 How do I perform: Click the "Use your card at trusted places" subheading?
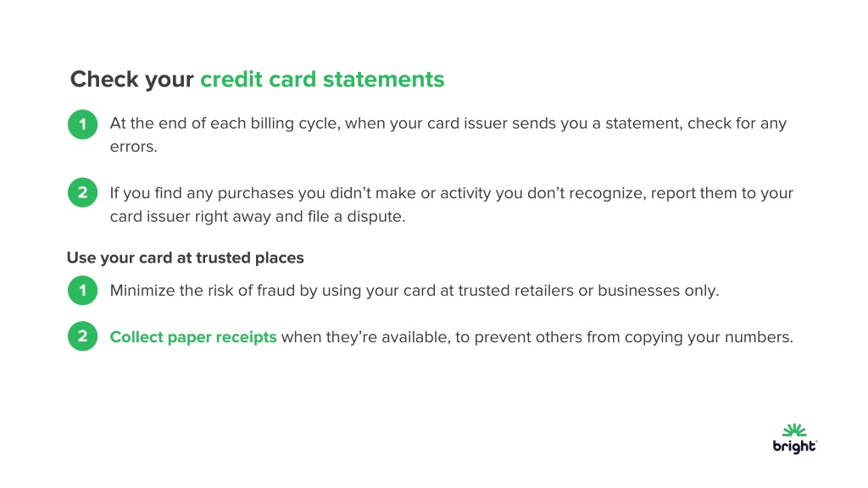pyautogui.click(x=186, y=258)
